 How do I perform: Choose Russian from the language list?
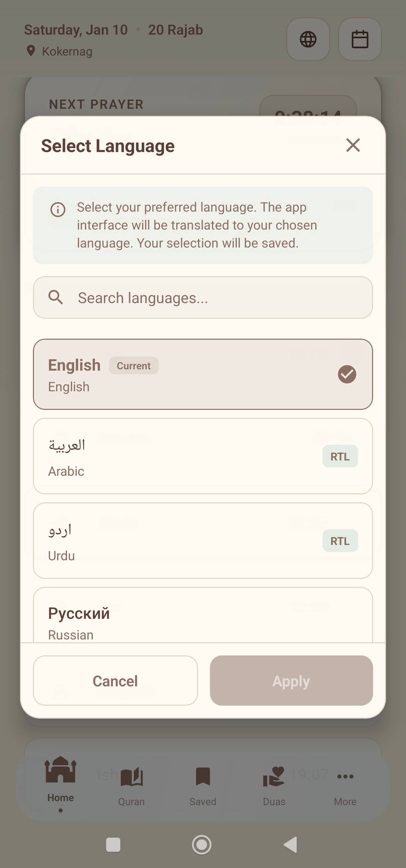point(203,622)
